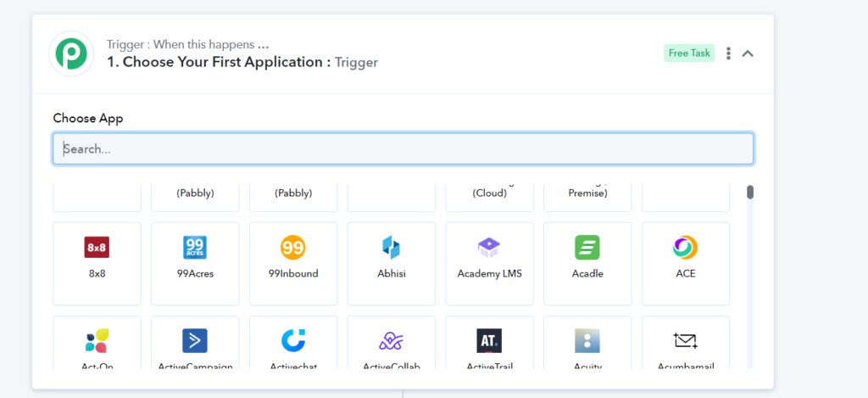The image size is (868, 398).
Task: Click the 'Acadle' app name label
Action: (587, 274)
